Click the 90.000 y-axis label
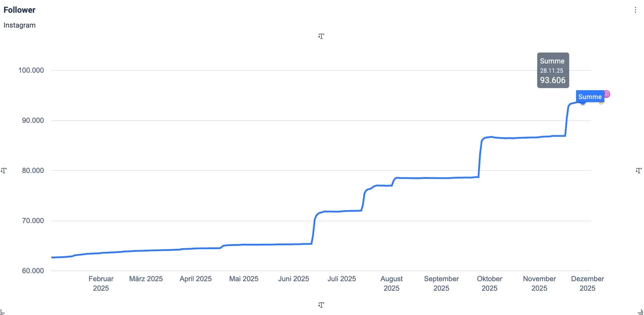The width and height of the screenshot is (644, 315). tap(33, 120)
